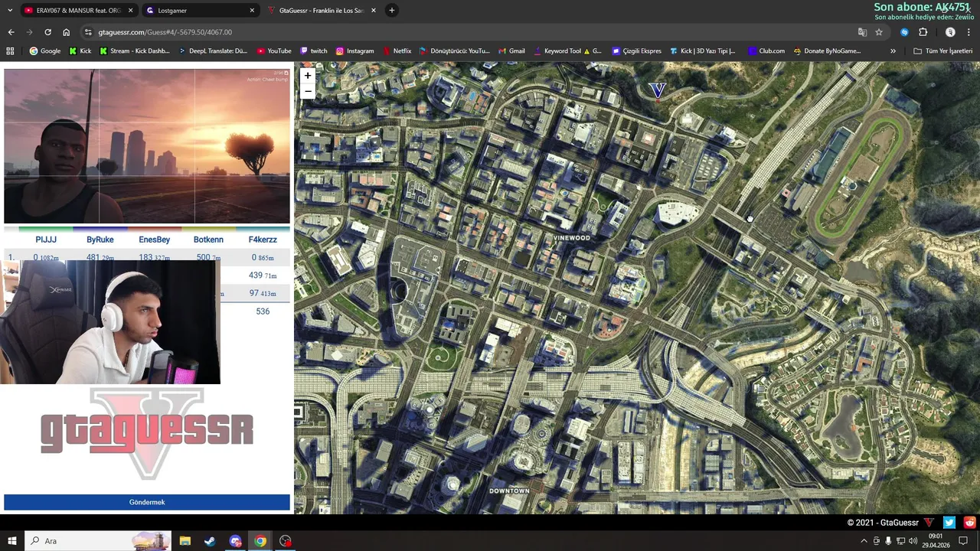Open the round red app icon in taskbar

[x=286, y=541]
